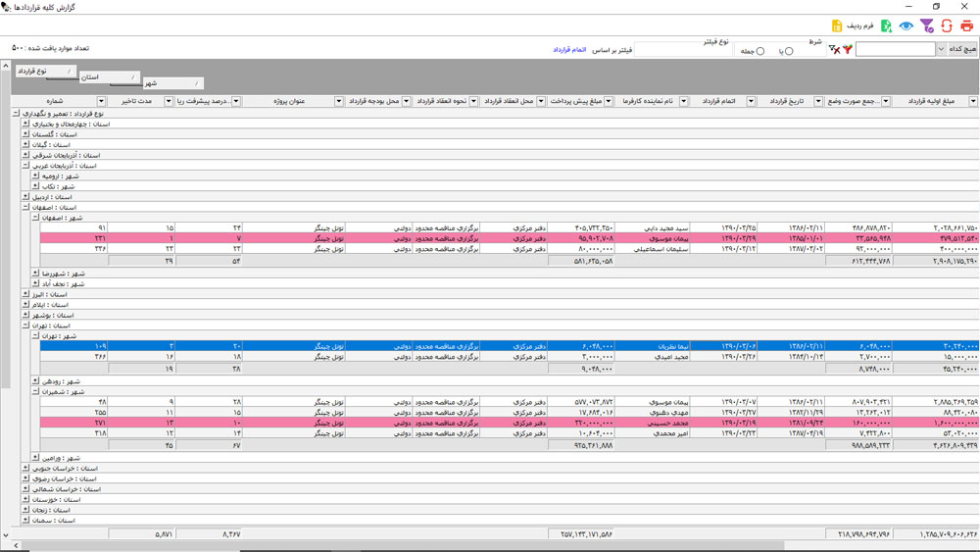Expand the استان : خراسان جنوبی node
The width and height of the screenshot is (980, 552).
click(25, 468)
